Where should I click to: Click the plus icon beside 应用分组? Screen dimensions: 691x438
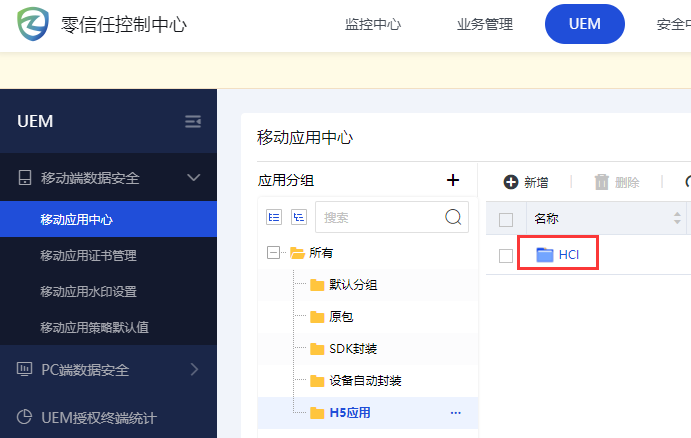[x=452, y=180]
